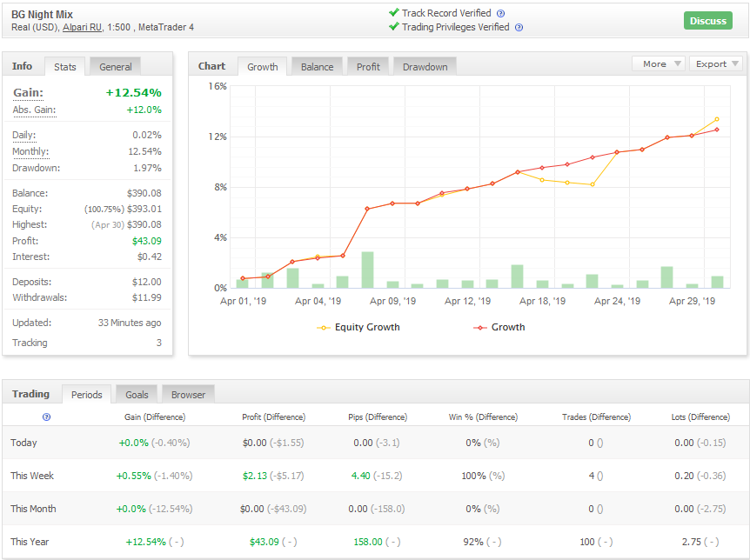This screenshot has height=560, width=750.
Task: Open the Alpari RU broker link
Action: [x=82, y=27]
